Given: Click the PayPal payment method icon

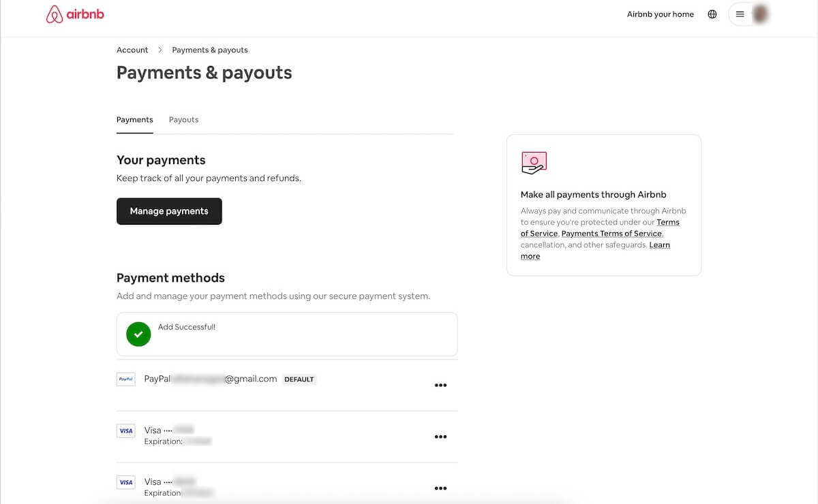Looking at the screenshot, I should coord(125,379).
